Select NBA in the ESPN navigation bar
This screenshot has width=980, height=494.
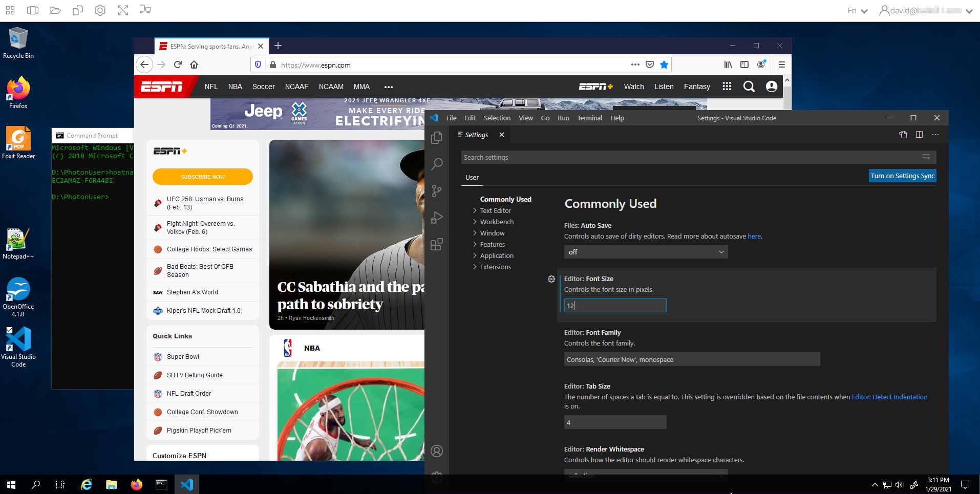tap(235, 87)
